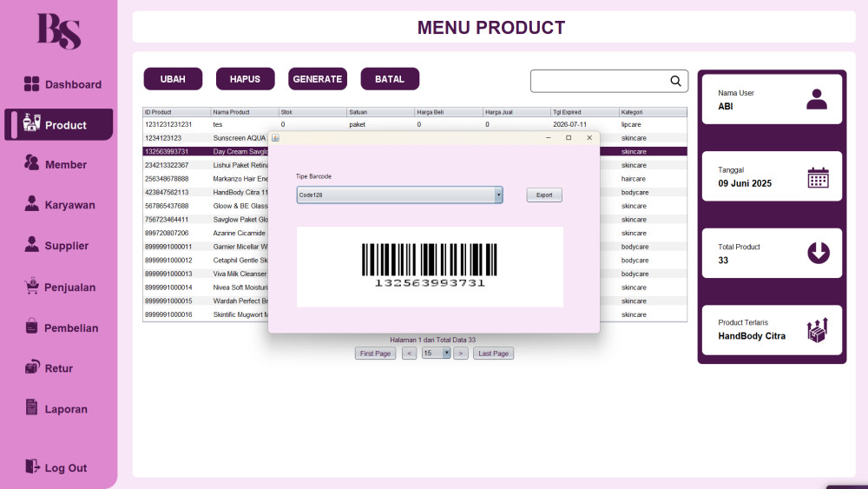This screenshot has height=489, width=868.
Task: Select row with ID 899720807206
Action: coord(206,233)
